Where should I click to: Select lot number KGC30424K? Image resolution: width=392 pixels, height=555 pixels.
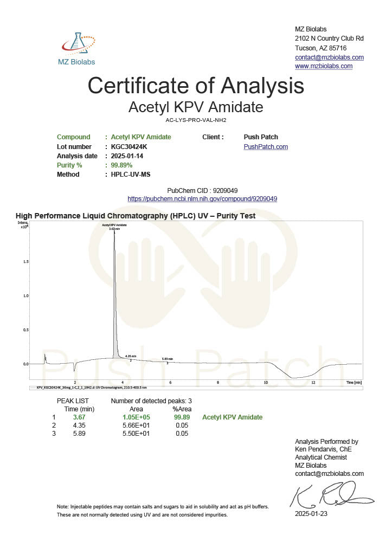(x=129, y=146)
